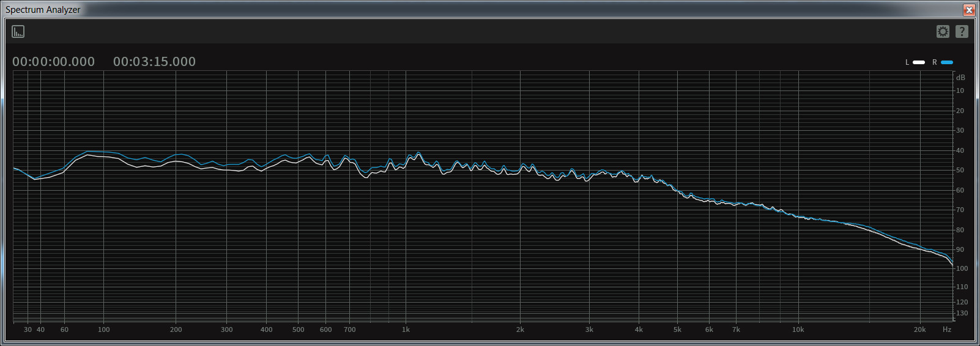980x346 pixels.
Task: Click the 100 dB scale label
Action: coord(962,268)
